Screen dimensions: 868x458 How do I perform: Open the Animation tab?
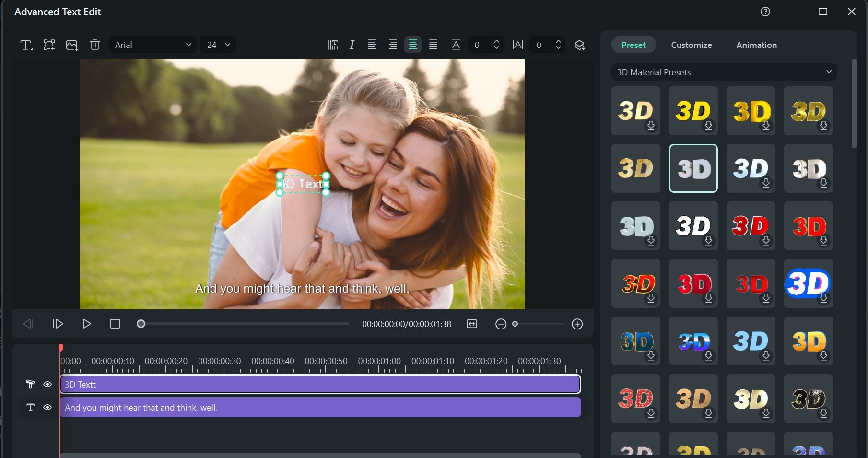[757, 45]
